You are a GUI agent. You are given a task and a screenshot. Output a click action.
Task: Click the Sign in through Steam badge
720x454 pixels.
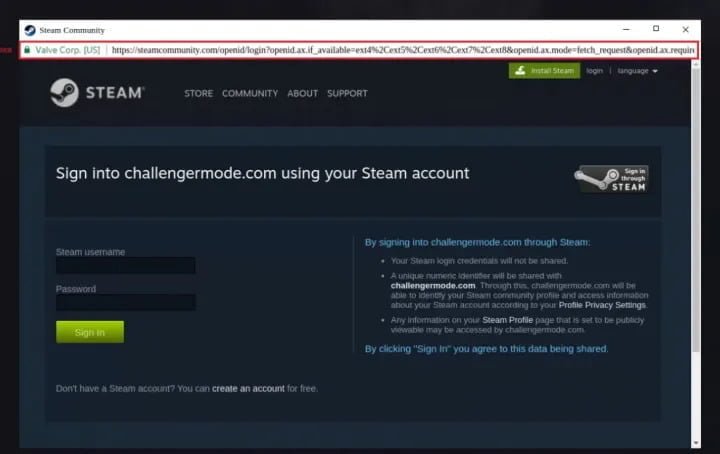point(611,179)
